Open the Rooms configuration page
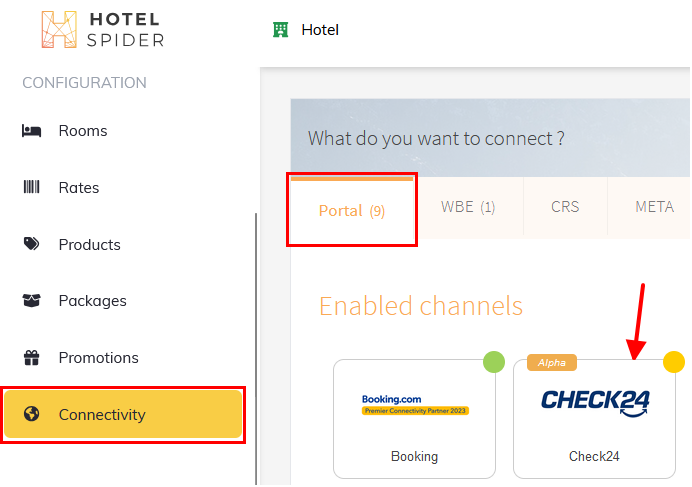The height and width of the screenshot is (487, 692). (x=83, y=131)
